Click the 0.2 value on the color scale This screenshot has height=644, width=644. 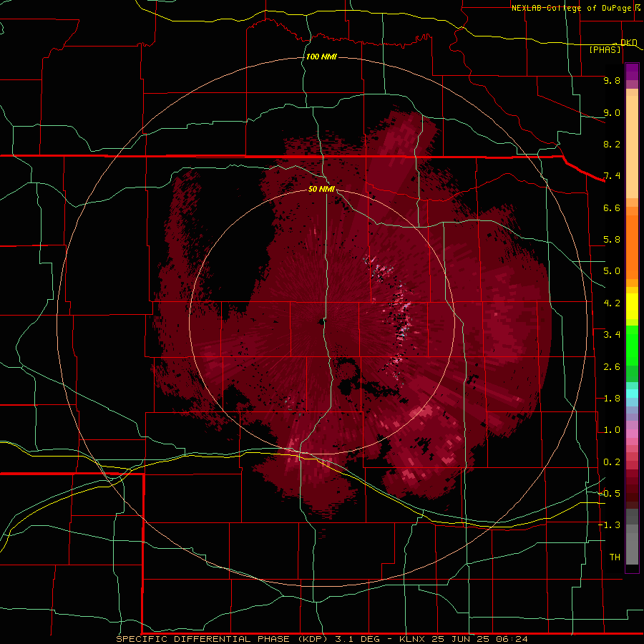coord(612,462)
